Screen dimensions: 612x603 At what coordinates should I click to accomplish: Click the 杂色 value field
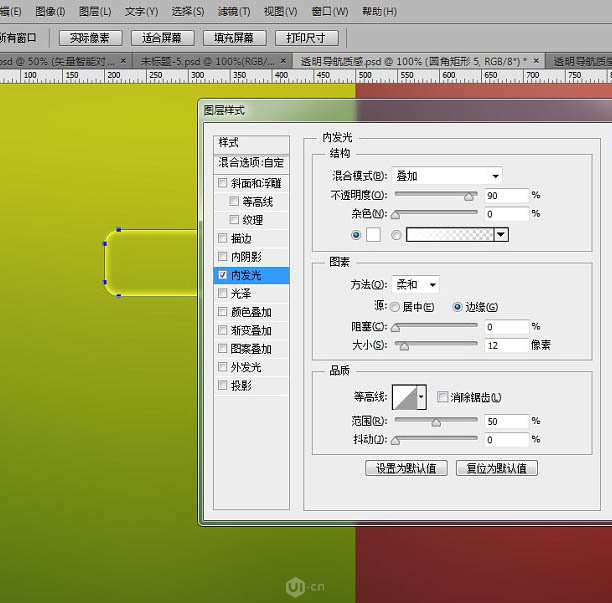[506, 214]
